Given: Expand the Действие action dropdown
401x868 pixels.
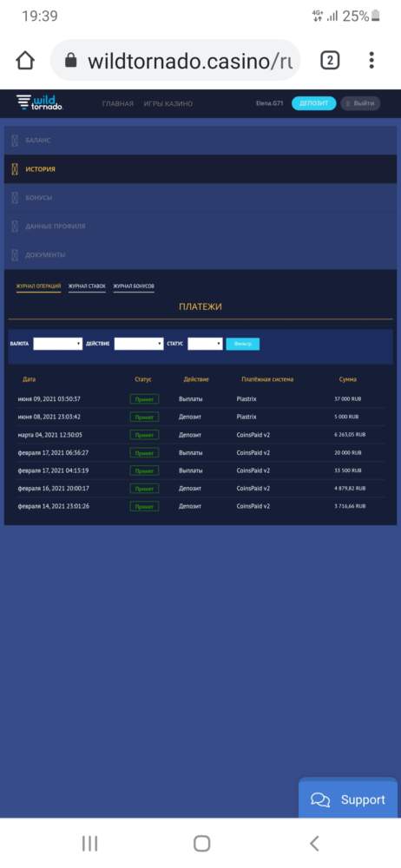Looking at the screenshot, I should (x=139, y=344).
